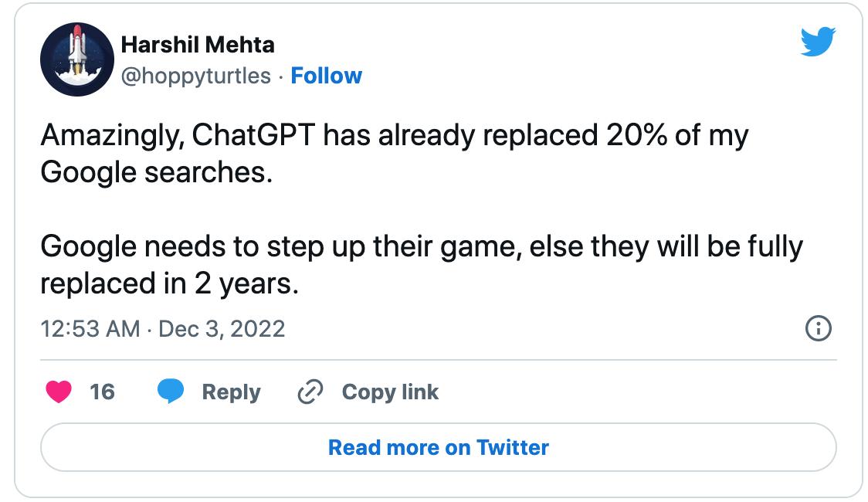Open Harshil Mehta's rocket profile picture
The width and height of the screenshot is (868, 502).
(x=76, y=59)
